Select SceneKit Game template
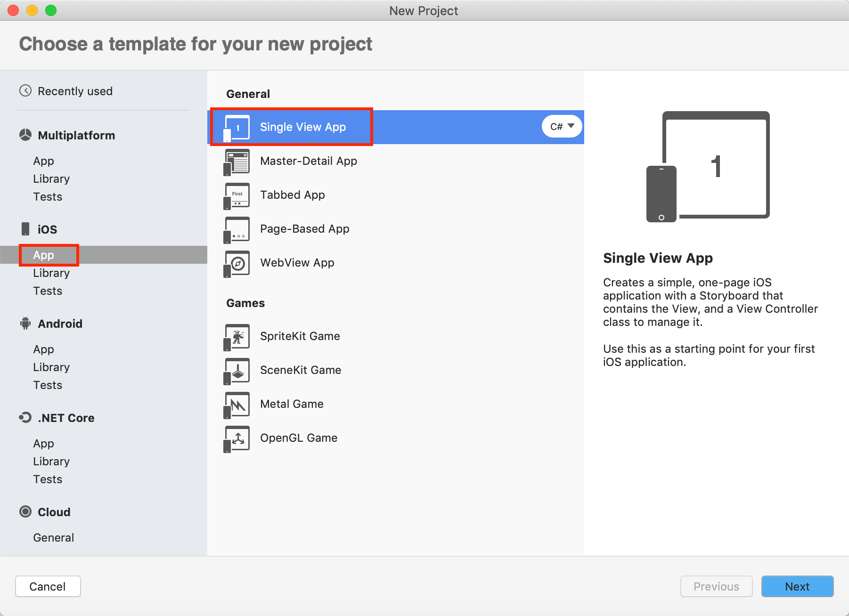 (x=396, y=370)
